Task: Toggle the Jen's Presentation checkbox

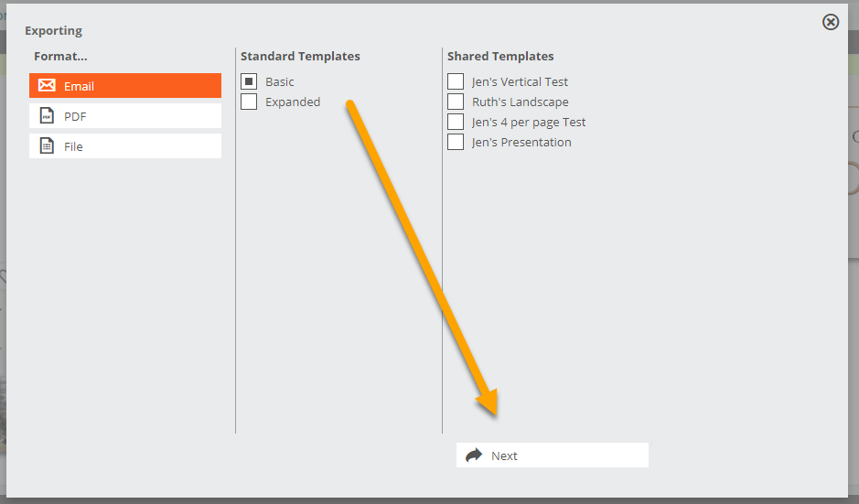Action: (456, 142)
